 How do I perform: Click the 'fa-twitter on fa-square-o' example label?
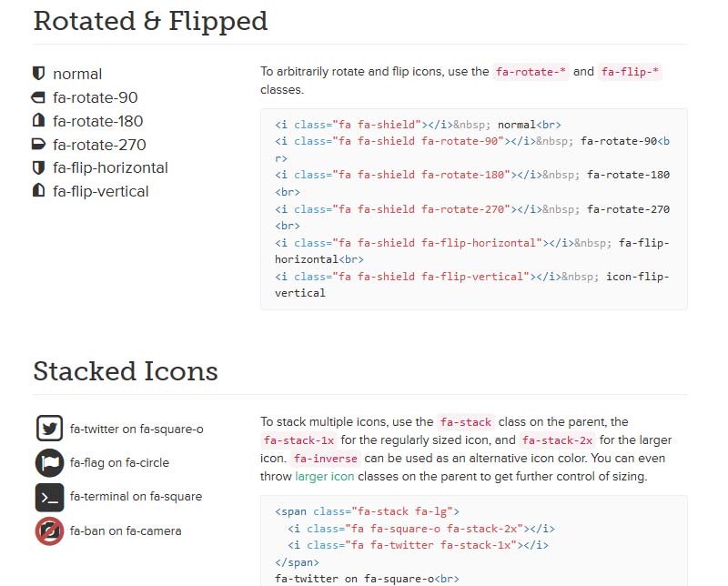click(x=136, y=429)
